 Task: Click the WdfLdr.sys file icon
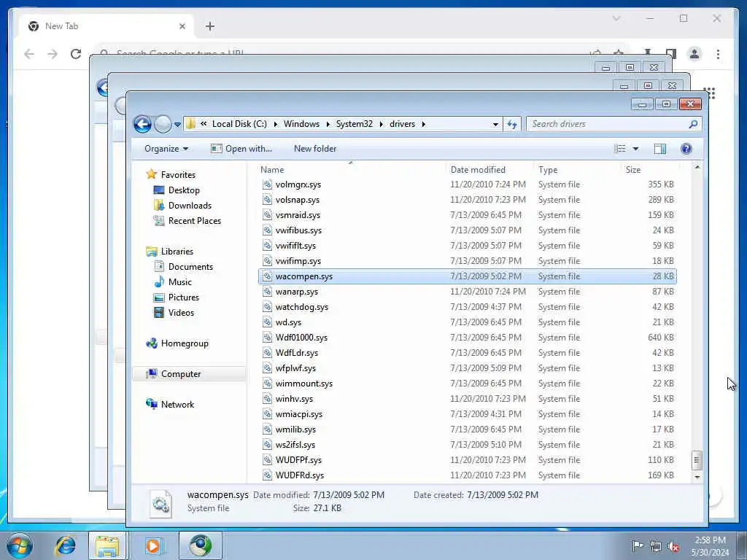[267, 353]
